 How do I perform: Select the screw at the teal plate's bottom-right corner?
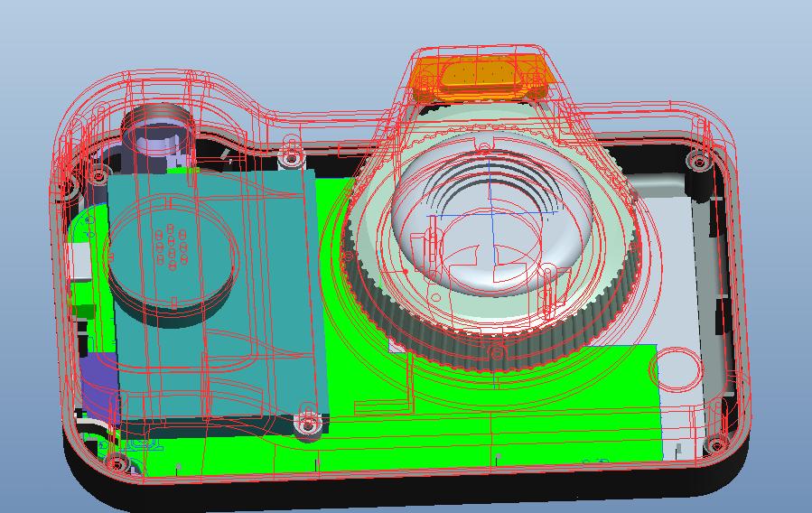point(308,424)
